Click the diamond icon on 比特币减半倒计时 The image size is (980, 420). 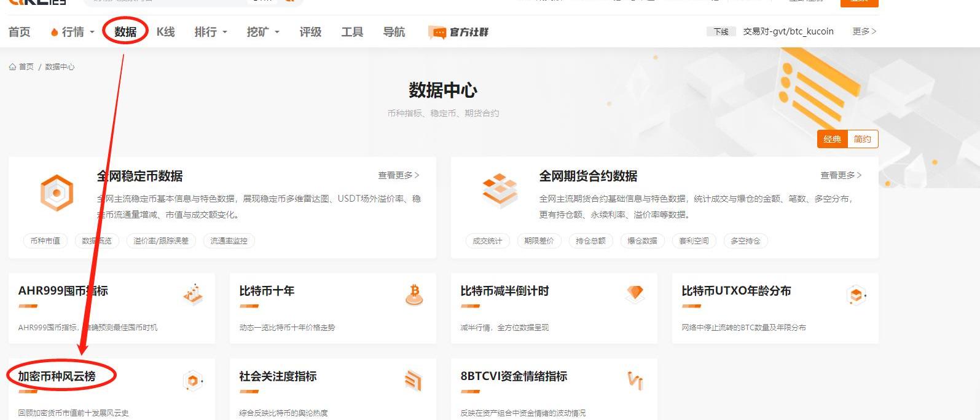click(x=635, y=294)
